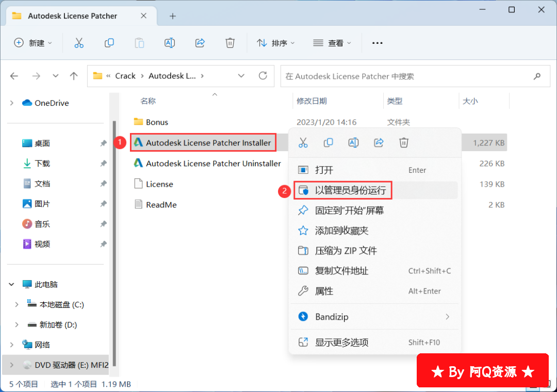Choose 以管理员身份运行 from context menu
Viewport: 557px width, 392px height.
click(x=374, y=190)
